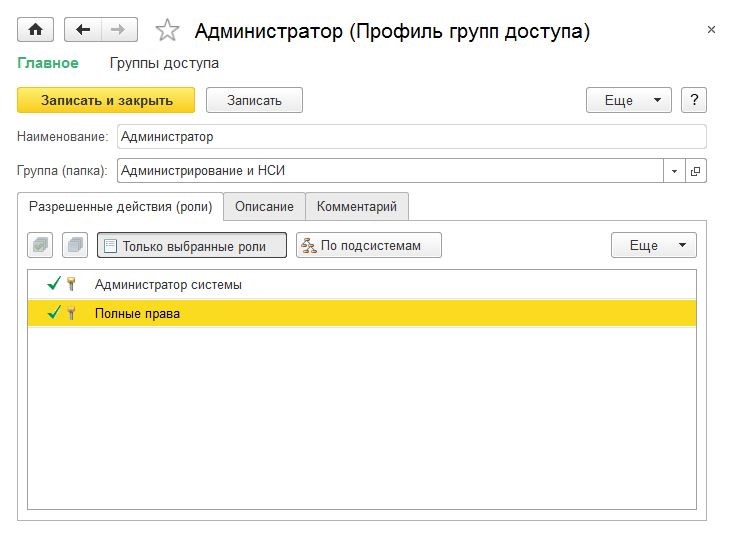Click Записать и закрыть button

[106, 100]
